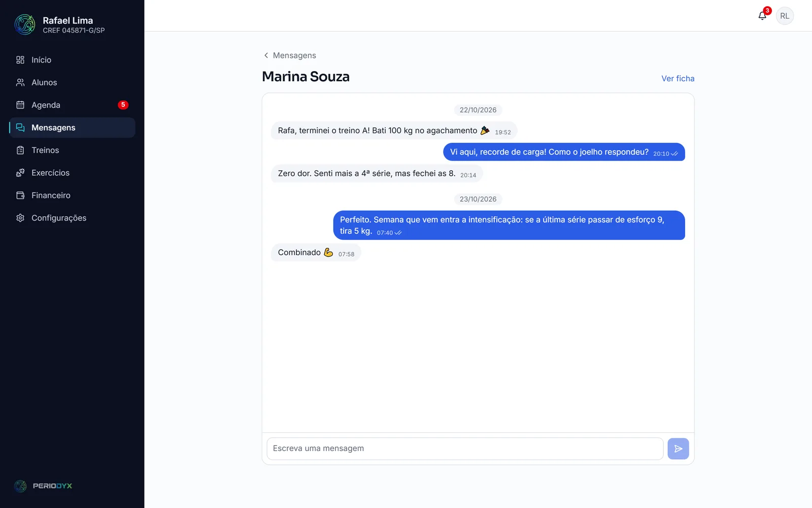
Task: Click the message 'Zero dor. Senti mais a 4ª série'
Action: 377,173
